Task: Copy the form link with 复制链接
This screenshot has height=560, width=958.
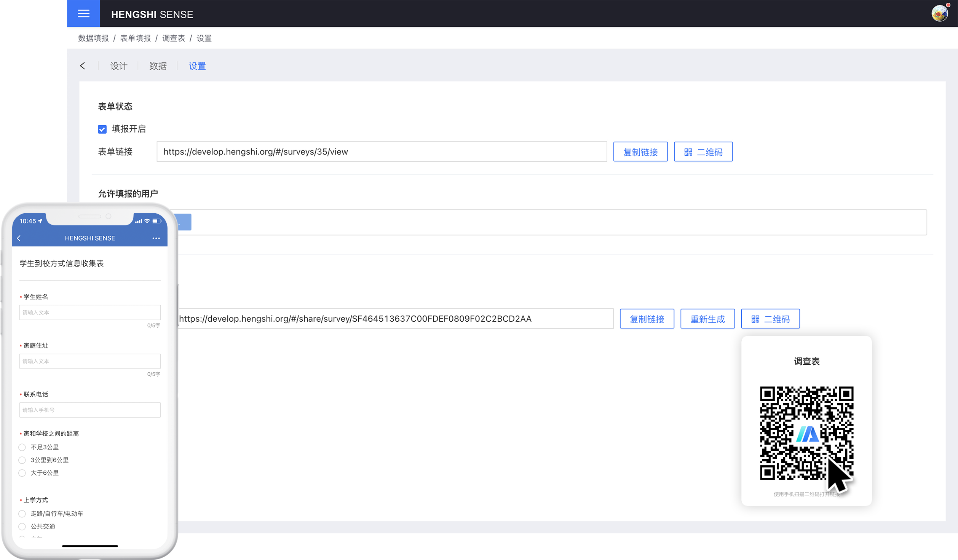Action: (x=640, y=152)
